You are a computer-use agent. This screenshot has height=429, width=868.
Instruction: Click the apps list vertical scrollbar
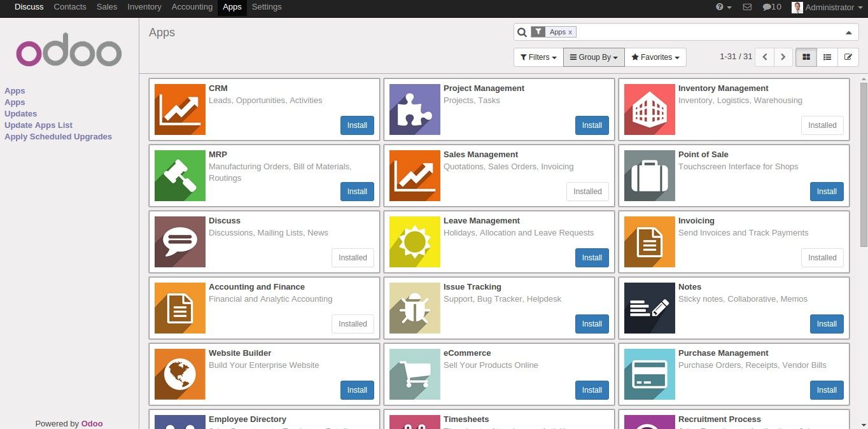point(864,164)
